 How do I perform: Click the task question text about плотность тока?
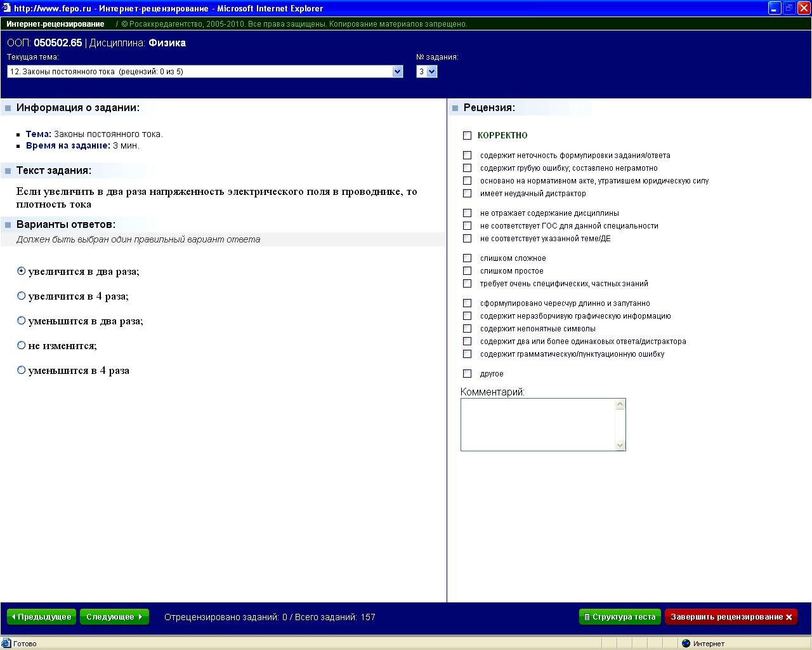tap(217, 198)
